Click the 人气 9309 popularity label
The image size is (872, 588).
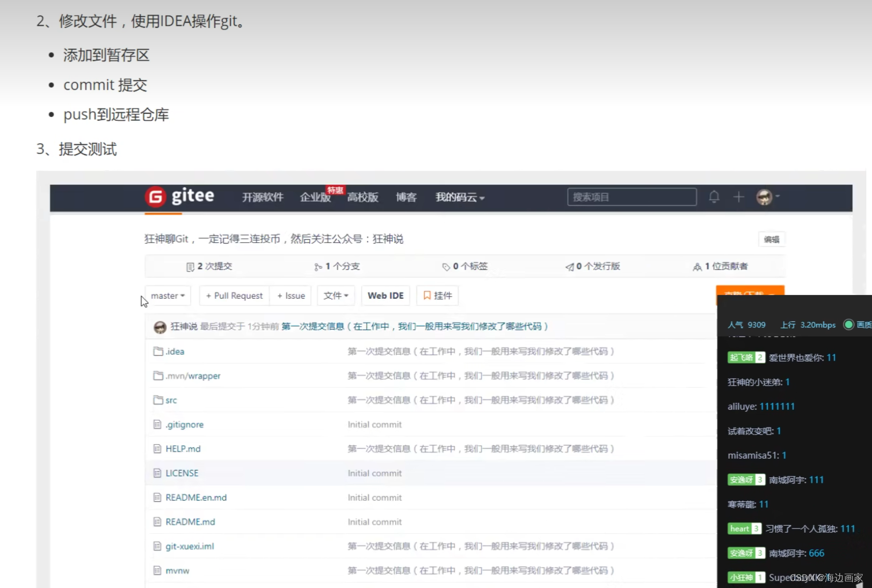[746, 325]
